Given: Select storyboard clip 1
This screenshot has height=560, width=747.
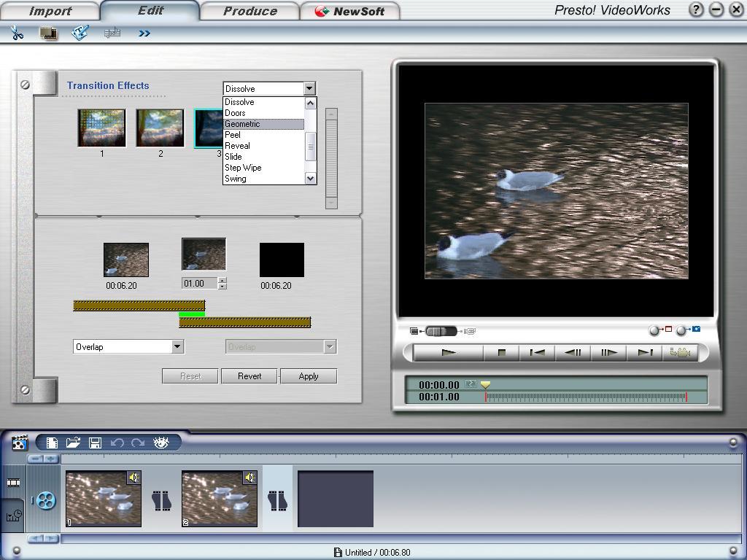Looking at the screenshot, I should 104,499.
